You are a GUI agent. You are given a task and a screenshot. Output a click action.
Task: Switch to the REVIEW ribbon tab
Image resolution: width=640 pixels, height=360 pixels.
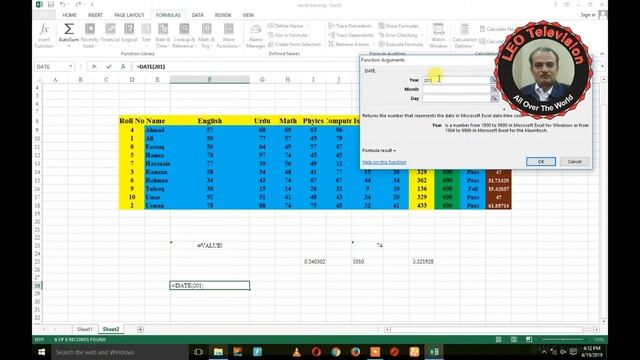[x=223, y=15]
